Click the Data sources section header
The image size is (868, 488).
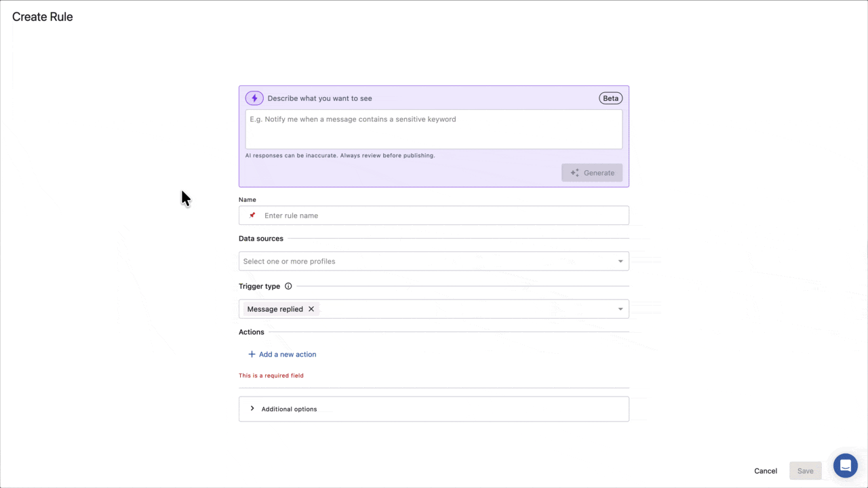pos(261,238)
